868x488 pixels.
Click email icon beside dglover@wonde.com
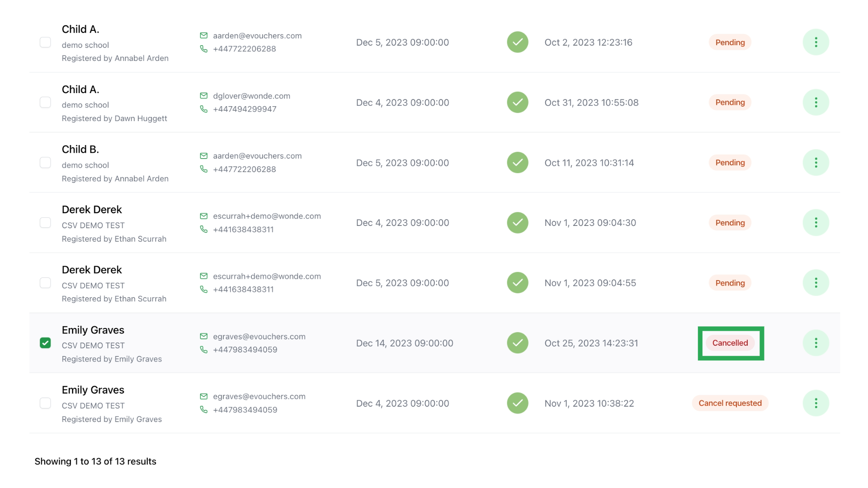pyautogui.click(x=204, y=96)
